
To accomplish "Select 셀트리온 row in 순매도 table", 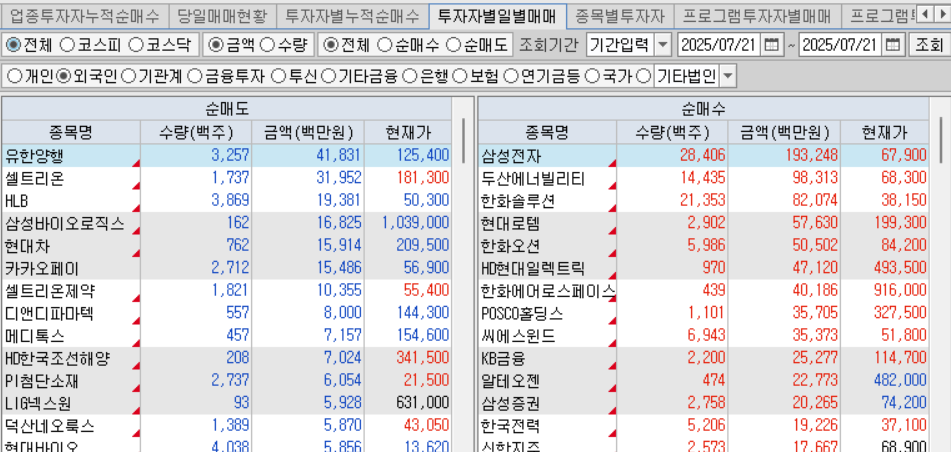I will (x=226, y=178).
